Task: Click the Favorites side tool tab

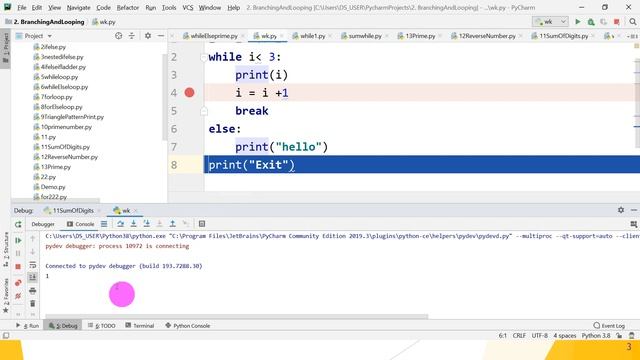Action: (6, 295)
